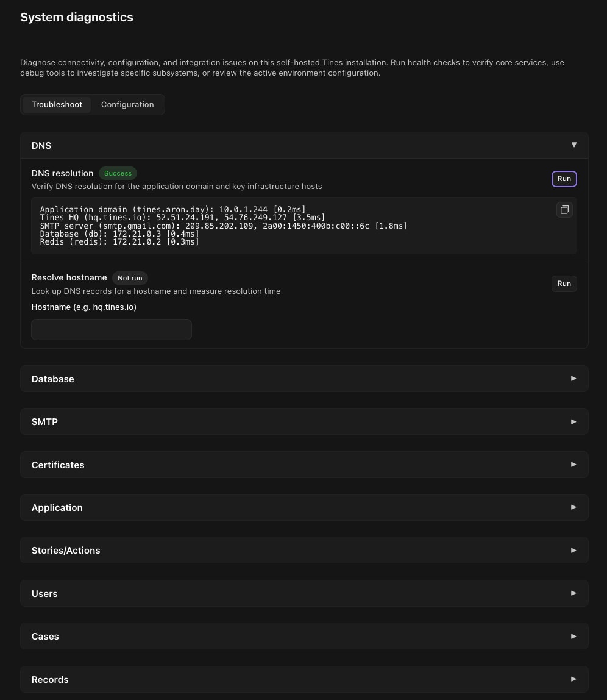Run the DNS resolution check
Image resolution: width=607 pixels, height=700 pixels.
coord(564,179)
